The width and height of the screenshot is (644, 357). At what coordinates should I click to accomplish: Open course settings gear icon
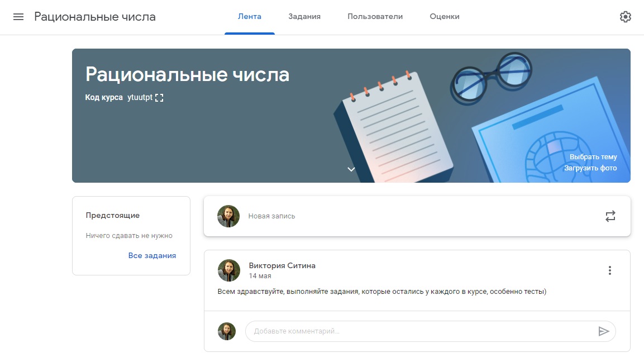pyautogui.click(x=626, y=17)
